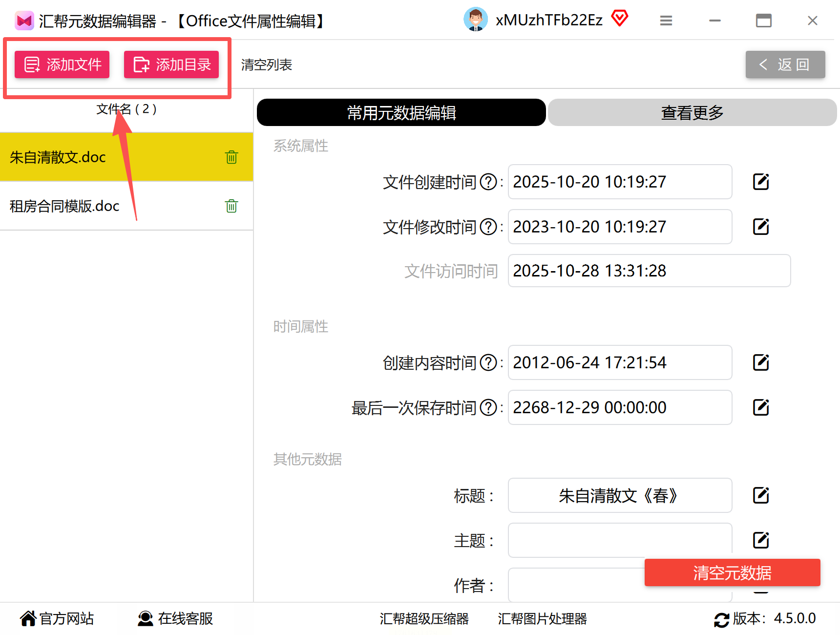This screenshot has height=635, width=840.
Task: Click the user avatar picture
Action: point(476,20)
